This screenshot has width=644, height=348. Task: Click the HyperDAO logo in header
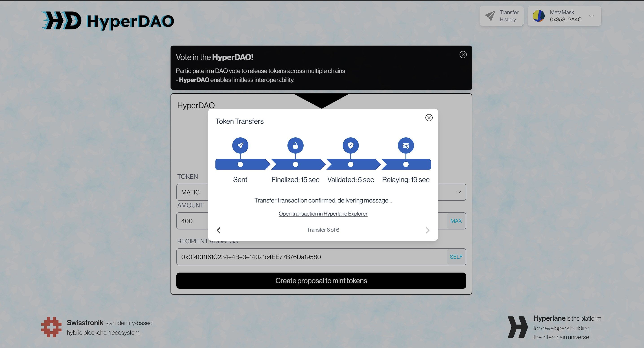click(108, 21)
